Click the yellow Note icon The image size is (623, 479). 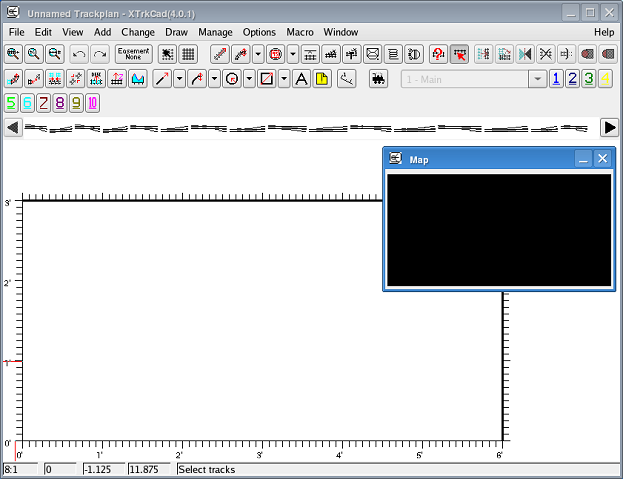tap(323, 79)
